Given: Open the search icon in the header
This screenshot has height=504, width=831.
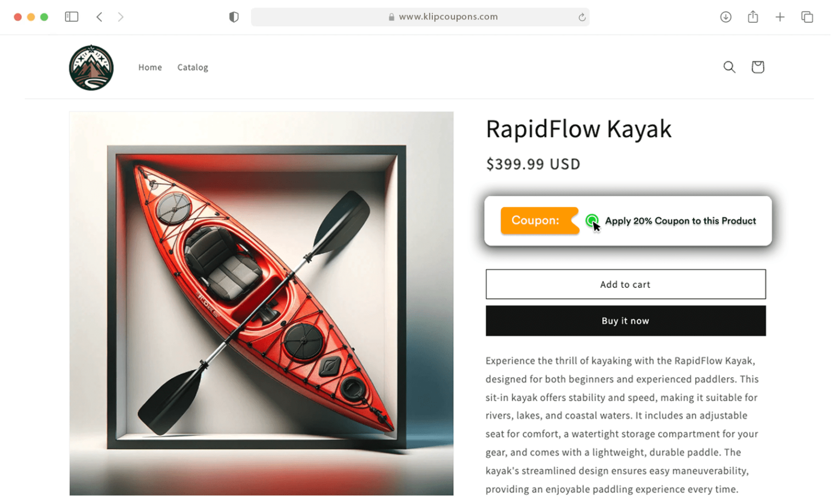Looking at the screenshot, I should pyautogui.click(x=729, y=67).
